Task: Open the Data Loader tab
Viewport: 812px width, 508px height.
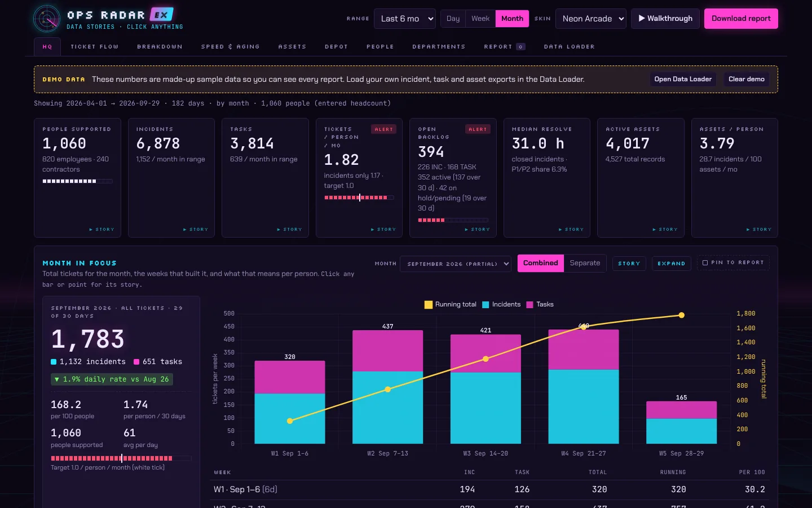Action: [570, 47]
